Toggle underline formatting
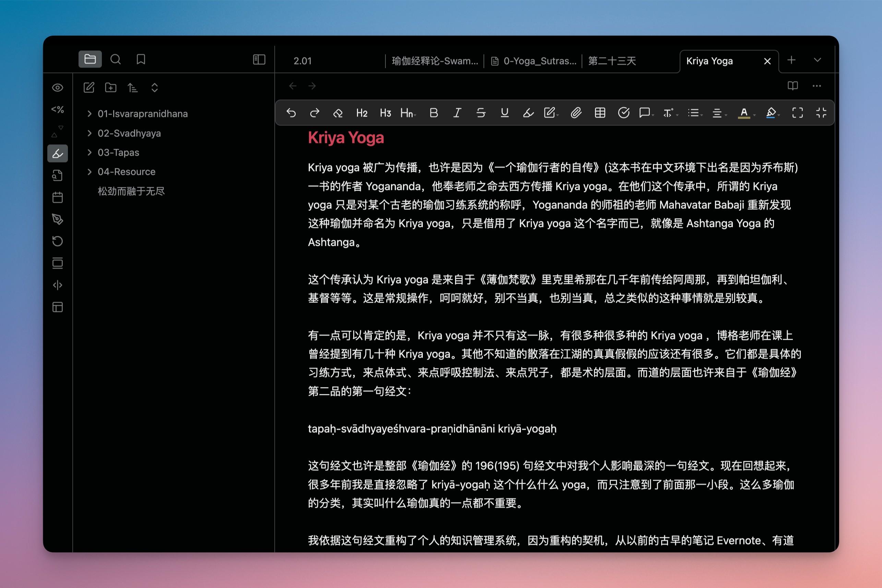882x588 pixels. pos(505,112)
